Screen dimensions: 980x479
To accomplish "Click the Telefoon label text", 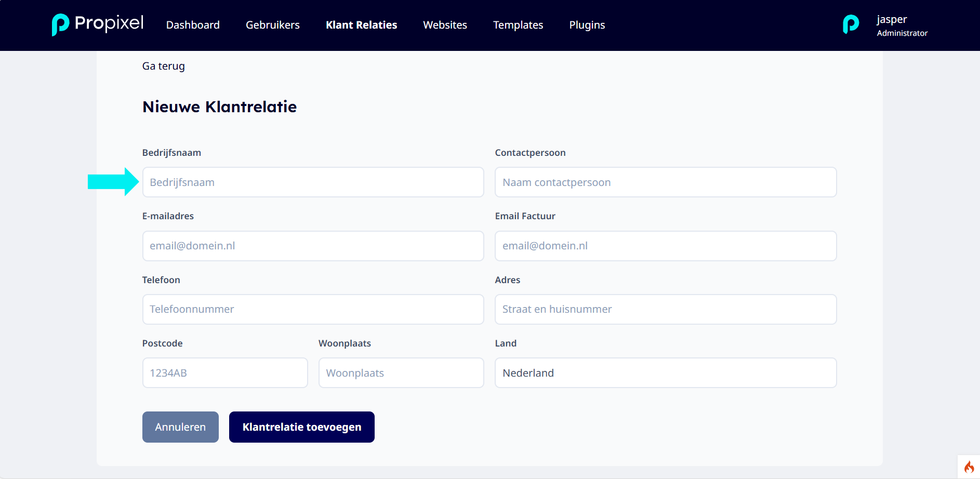I will point(161,280).
